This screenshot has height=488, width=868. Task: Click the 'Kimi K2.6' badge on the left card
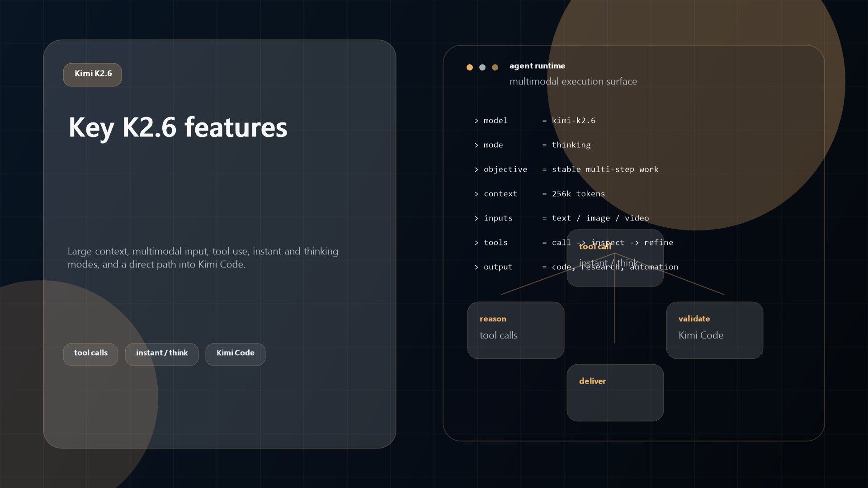[92, 75]
